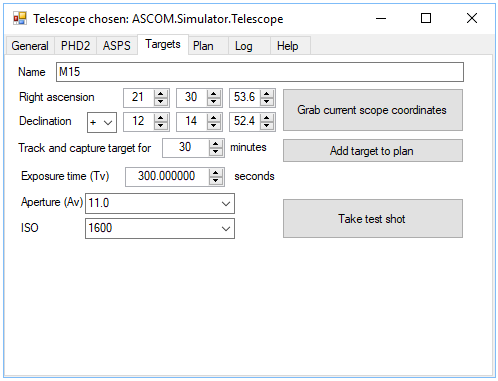Open the ASPS tab
The image size is (498, 381).
[117, 46]
